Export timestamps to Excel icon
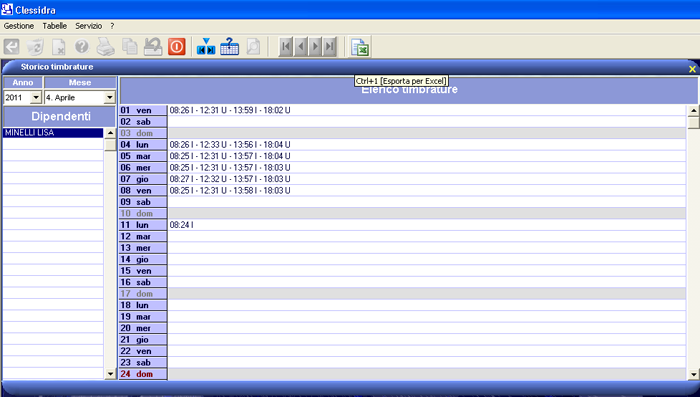 point(360,47)
